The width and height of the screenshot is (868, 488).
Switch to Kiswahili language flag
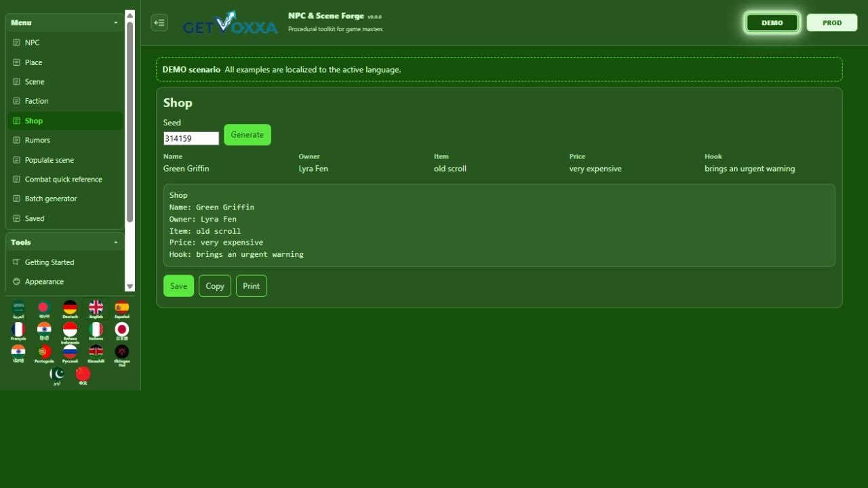96,354
